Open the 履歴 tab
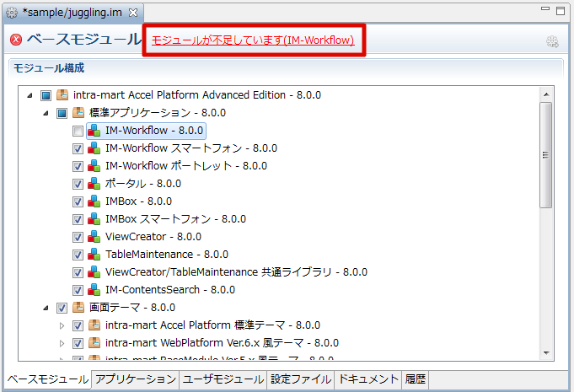 click(x=416, y=379)
